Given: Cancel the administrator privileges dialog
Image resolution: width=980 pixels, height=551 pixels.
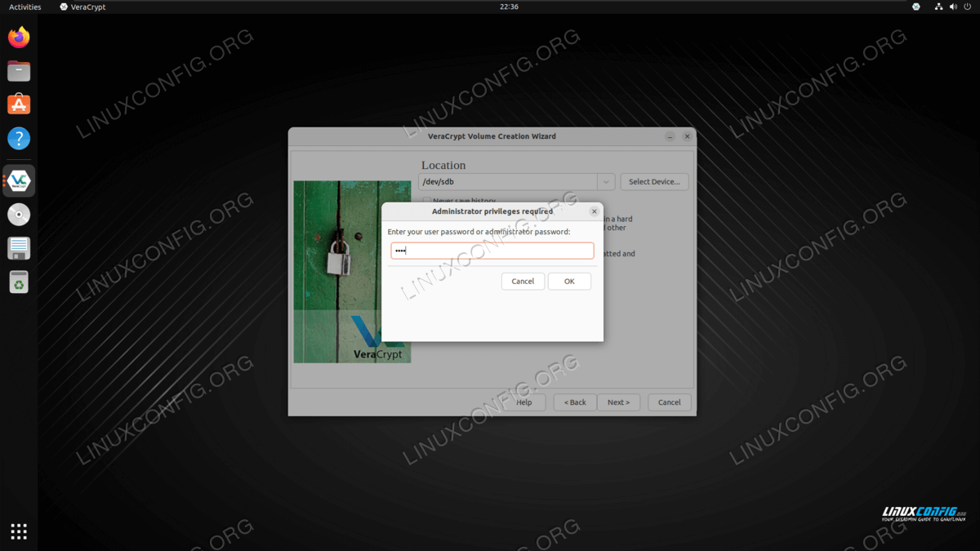Looking at the screenshot, I should (523, 281).
